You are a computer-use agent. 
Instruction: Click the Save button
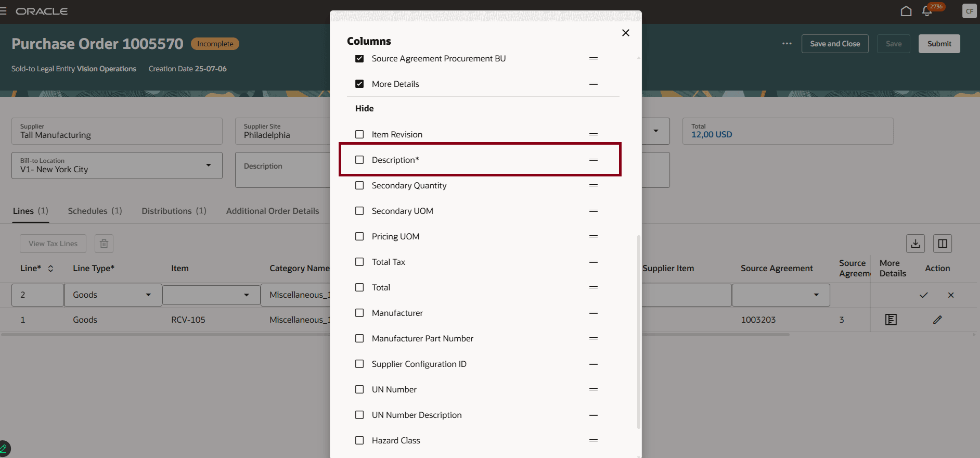pyautogui.click(x=894, y=44)
